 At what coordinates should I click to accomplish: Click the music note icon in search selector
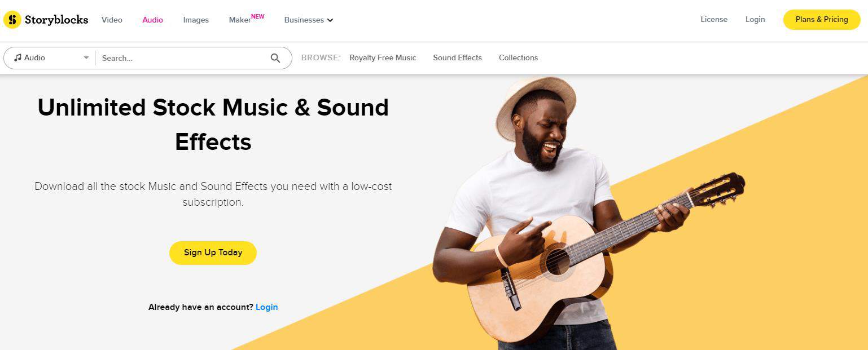point(18,57)
